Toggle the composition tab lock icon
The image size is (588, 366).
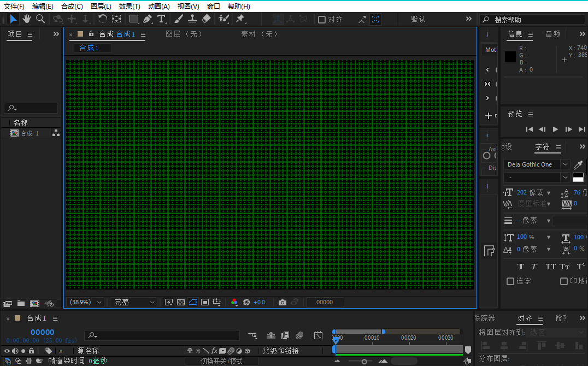91,34
